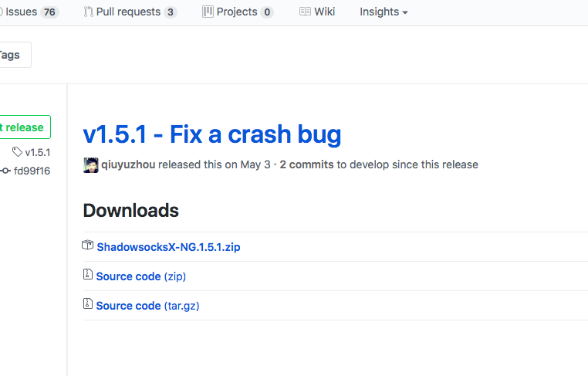Click the Wiki book icon
588x376 pixels.
coord(305,12)
